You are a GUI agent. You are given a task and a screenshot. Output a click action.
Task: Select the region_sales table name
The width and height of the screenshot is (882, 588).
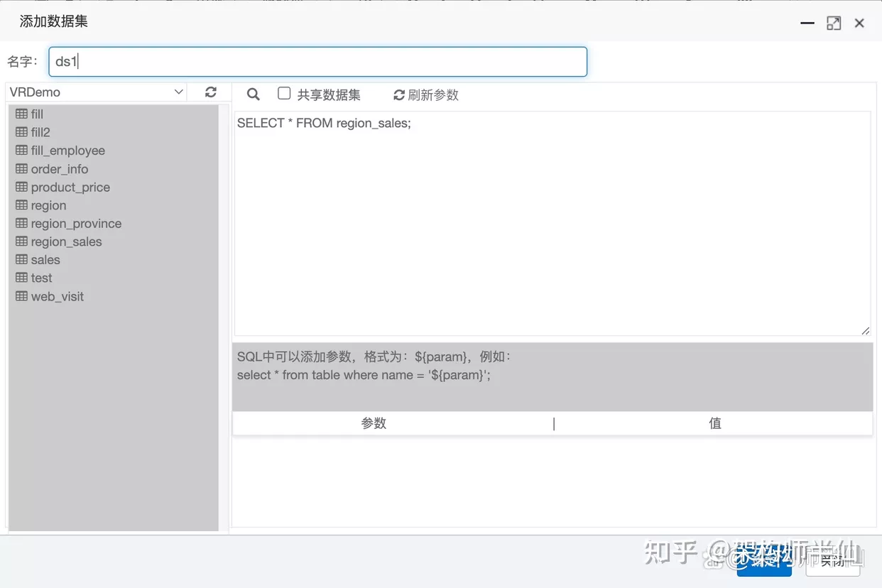pyautogui.click(x=67, y=241)
